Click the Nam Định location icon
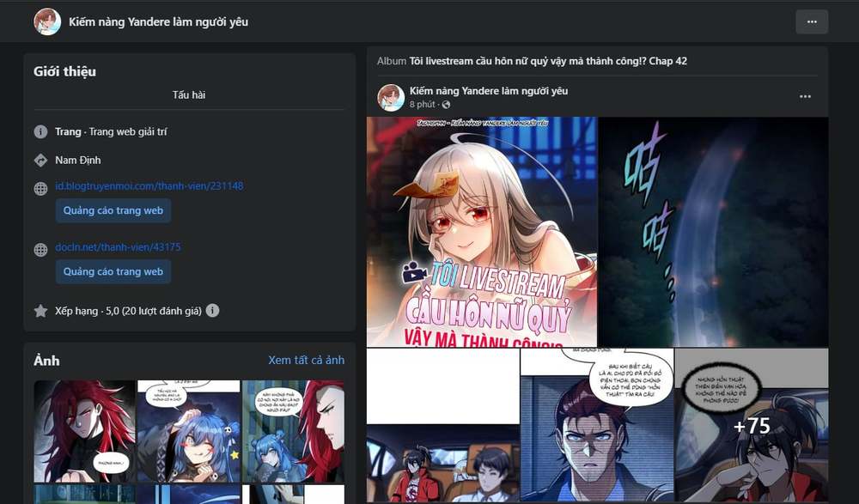Image resolution: width=859 pixels, height=504 pixels. click(x=40, y=160)
